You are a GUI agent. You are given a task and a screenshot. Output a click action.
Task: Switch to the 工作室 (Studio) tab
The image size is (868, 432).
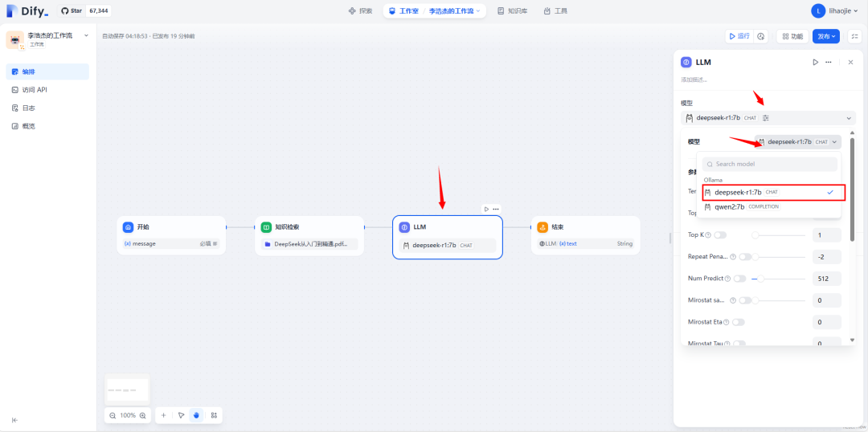click(403, 11)
